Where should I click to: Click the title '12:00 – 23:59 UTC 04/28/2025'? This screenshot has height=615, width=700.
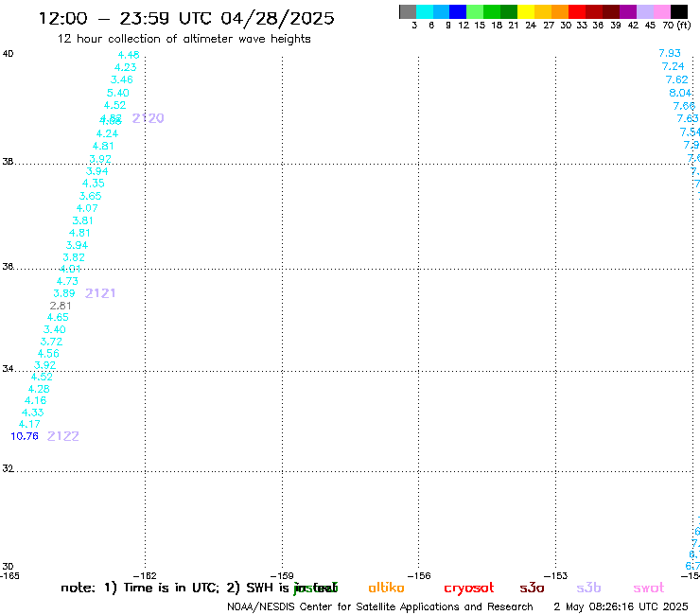tap(186, 18)
